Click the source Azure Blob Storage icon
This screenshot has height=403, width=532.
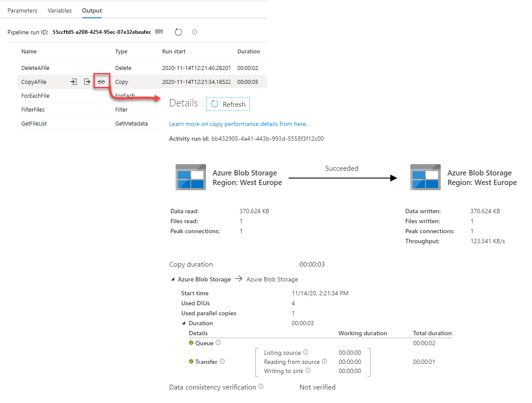[x=191, y=177]
